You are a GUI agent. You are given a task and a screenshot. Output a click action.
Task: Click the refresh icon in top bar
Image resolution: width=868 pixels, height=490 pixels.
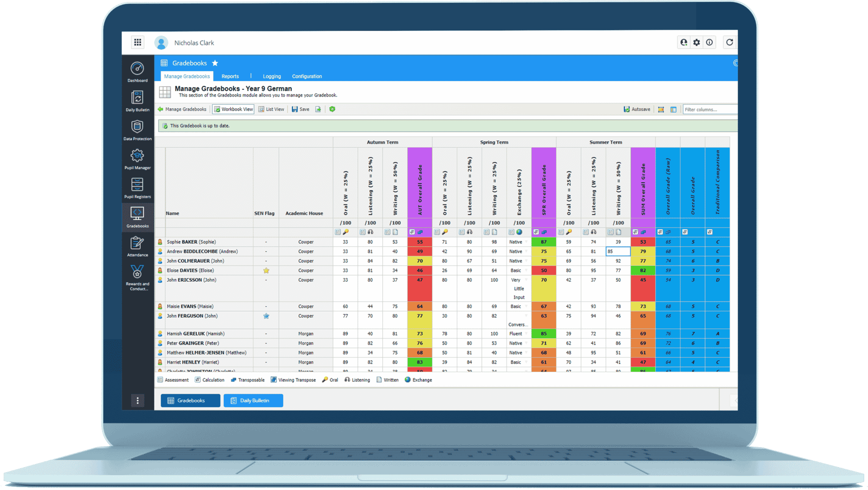tap(729, 42)
